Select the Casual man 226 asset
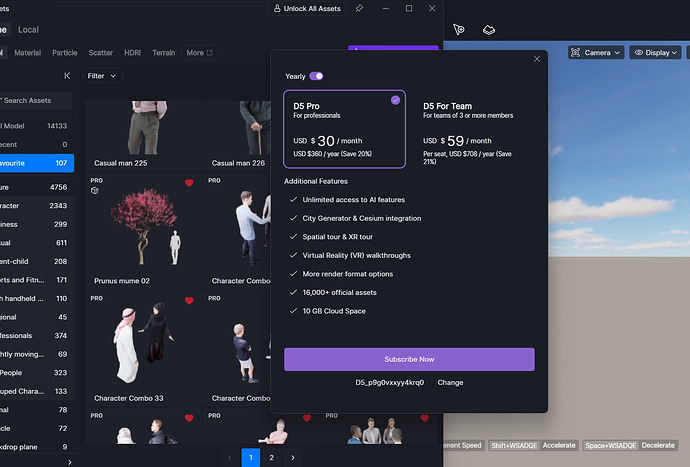 pyautogui.click(x=237, y=136)
